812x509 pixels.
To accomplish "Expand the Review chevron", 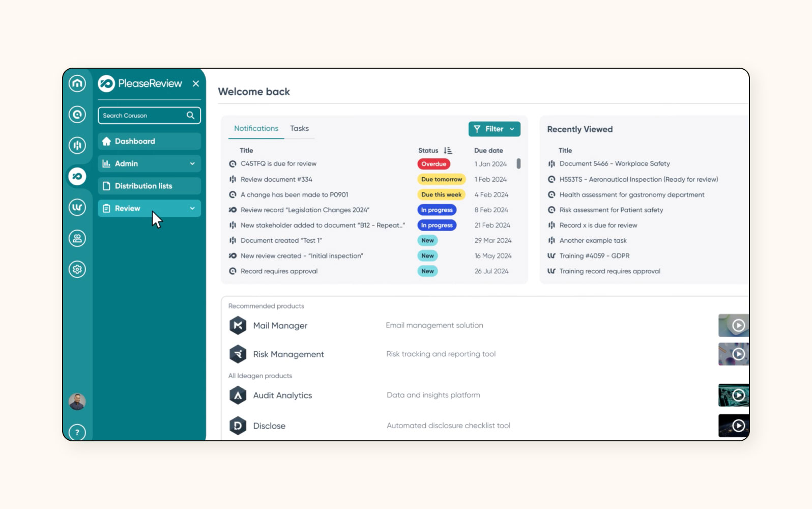I will [192, 208].
